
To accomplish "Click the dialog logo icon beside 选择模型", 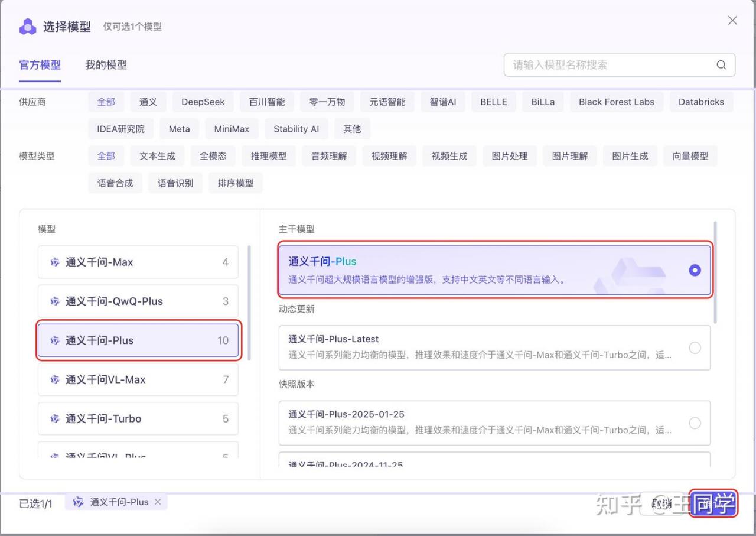I will point(28,27).
